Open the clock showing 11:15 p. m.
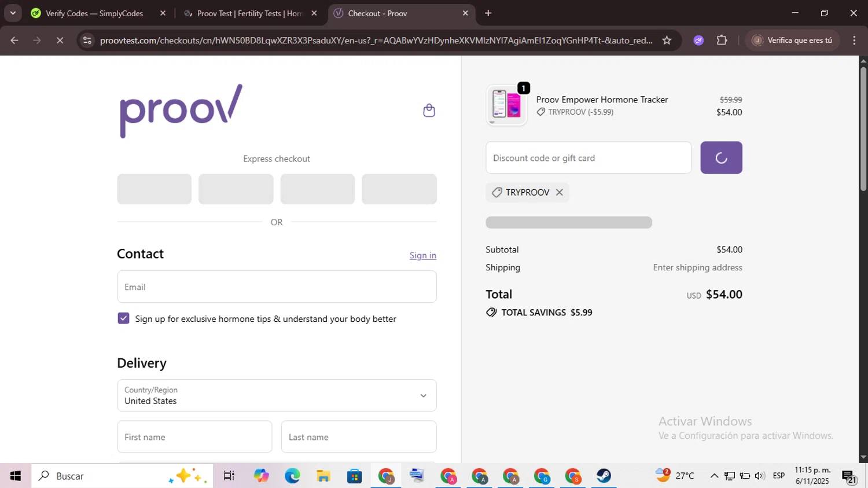Image resolution: width=868 pixels, height=488 pixels. click(x=812, y=475)
